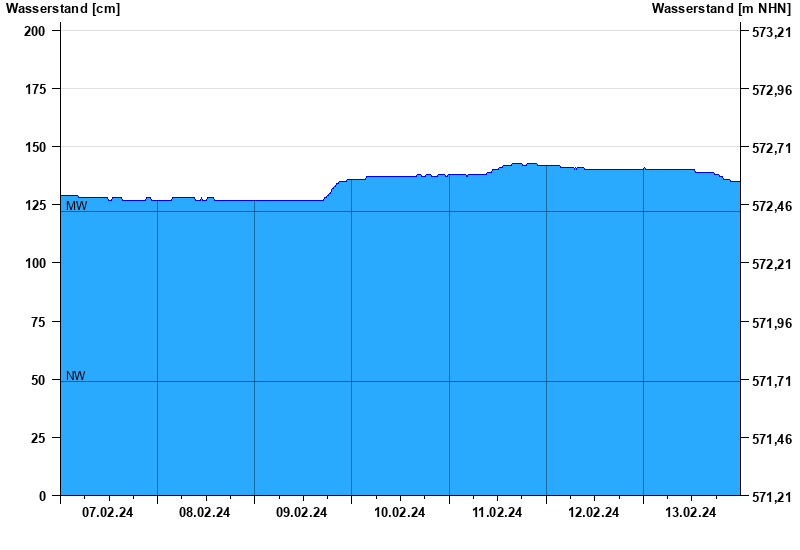Click the 571,46 right axis value
The height and width of the screenshot is (550, 800).
772,440
